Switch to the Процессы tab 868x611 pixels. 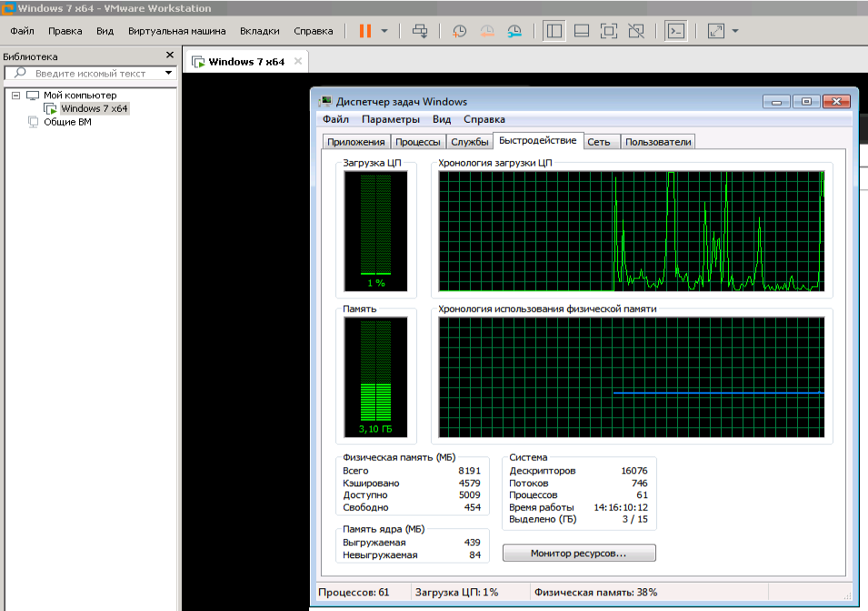click(x=419, y=142)
